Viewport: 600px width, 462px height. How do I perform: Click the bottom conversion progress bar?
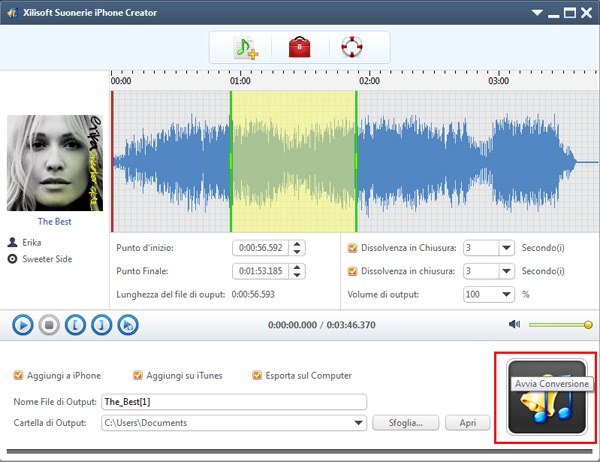coord(300,452)
